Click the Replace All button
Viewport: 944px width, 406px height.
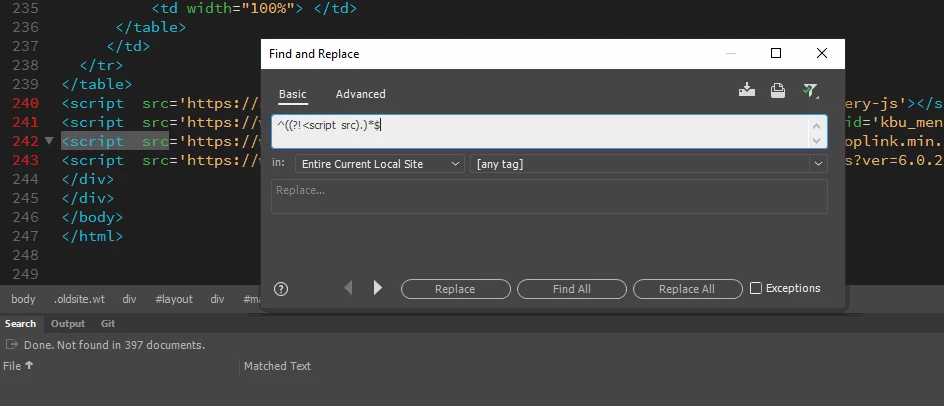click(x=687, y=289)
